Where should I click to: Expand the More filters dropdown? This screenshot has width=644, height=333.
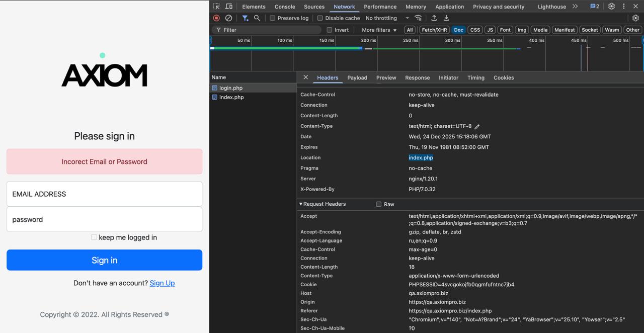pos(379,30)
